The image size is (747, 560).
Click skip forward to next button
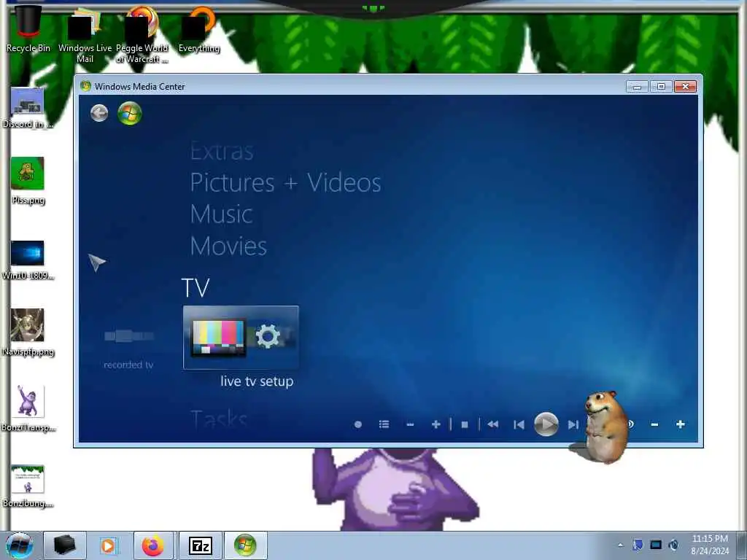tap(573, 424)
